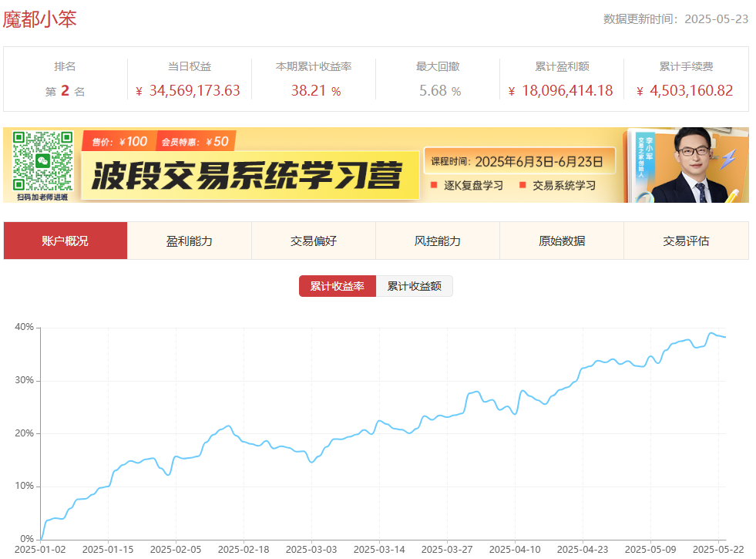The width and height of the screenshot is (756, 559).
Task: Click the 本期累计收益率 value 38.21%
Action: point(316,91)
